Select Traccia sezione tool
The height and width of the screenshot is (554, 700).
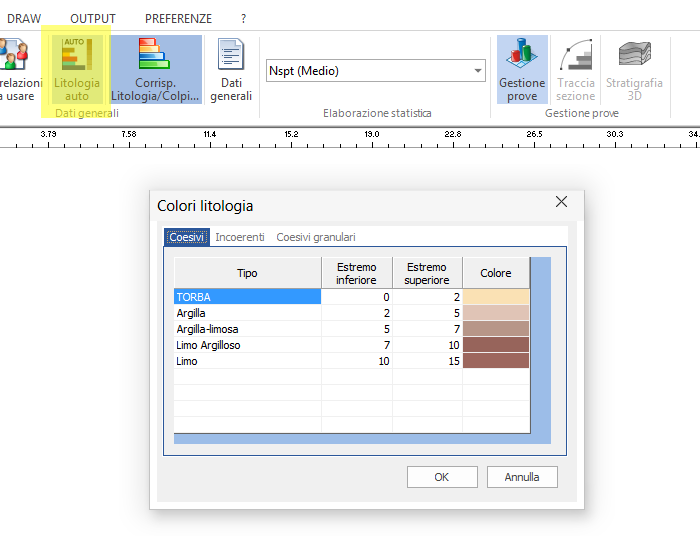pyautogui.click(x=576, y=70)
